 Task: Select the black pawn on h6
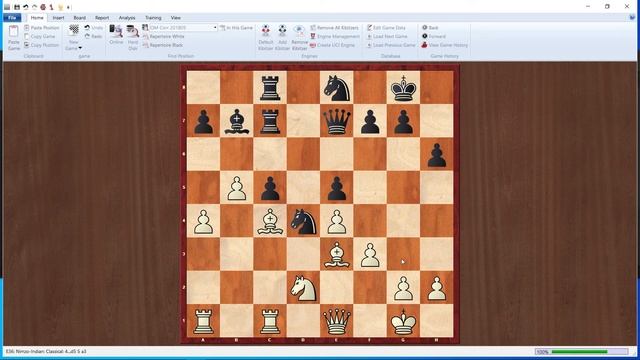click(x=436, y=154)
